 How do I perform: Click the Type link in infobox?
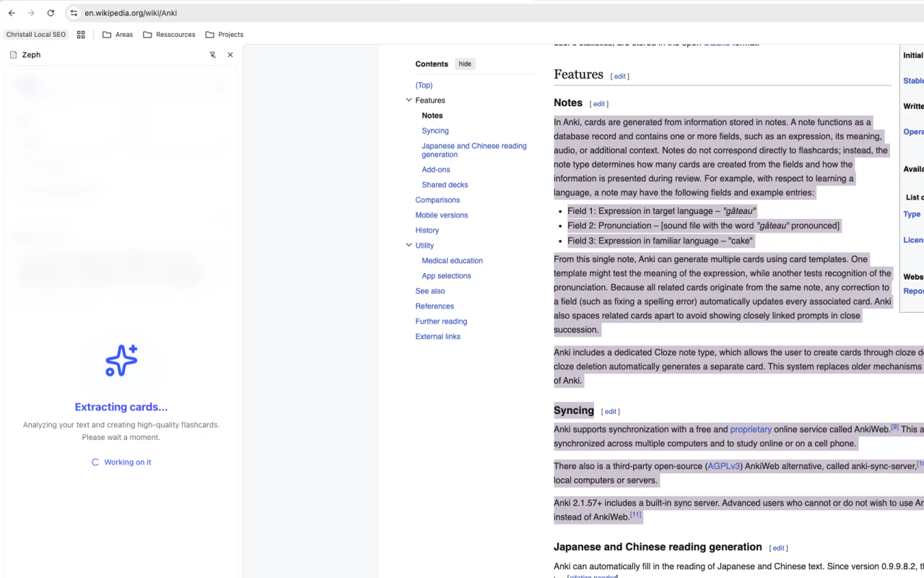(912, 215)
